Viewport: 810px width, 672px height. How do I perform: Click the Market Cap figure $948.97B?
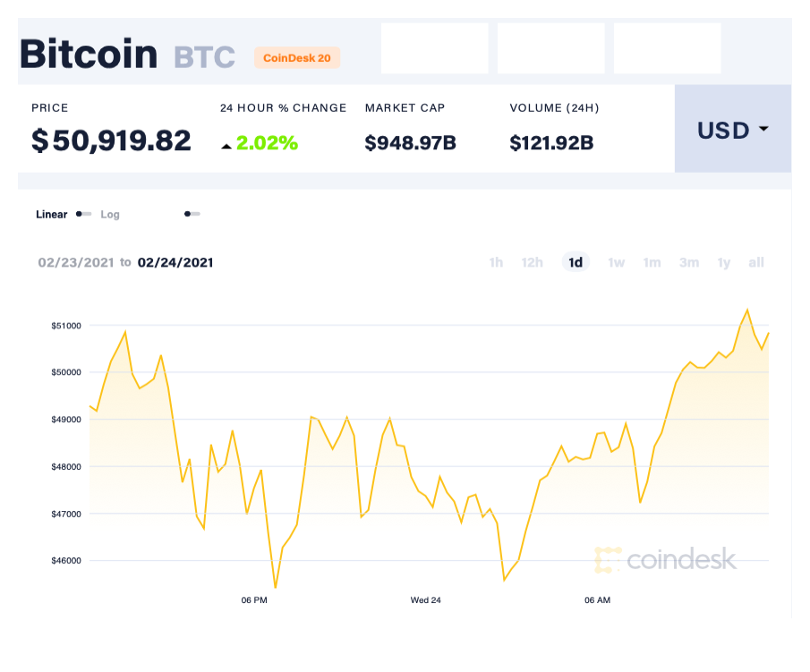(x=409, y=141)
